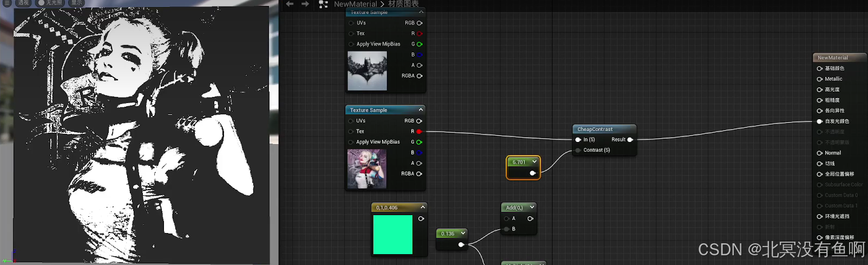
Task: Go forward with the right arrow
Action: pos(305,4)
